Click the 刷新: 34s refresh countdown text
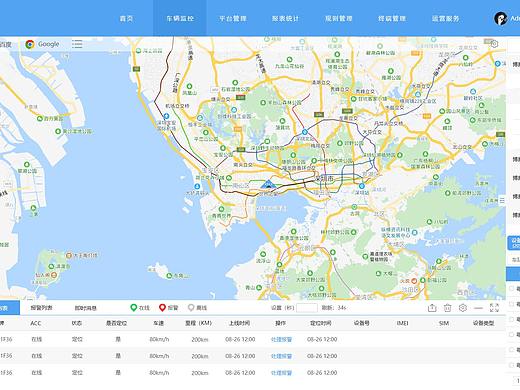 (x=334, y=308)
